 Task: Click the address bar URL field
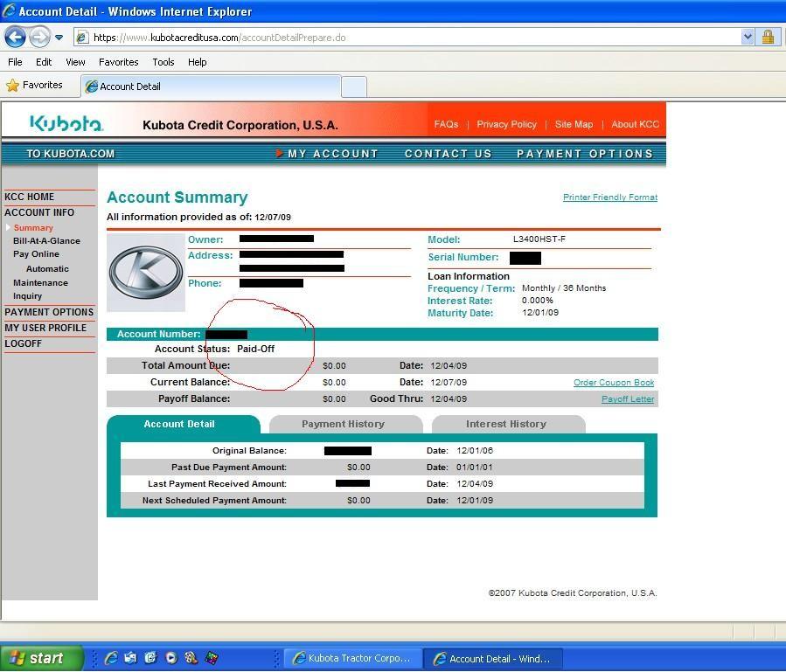click(407, 37)
